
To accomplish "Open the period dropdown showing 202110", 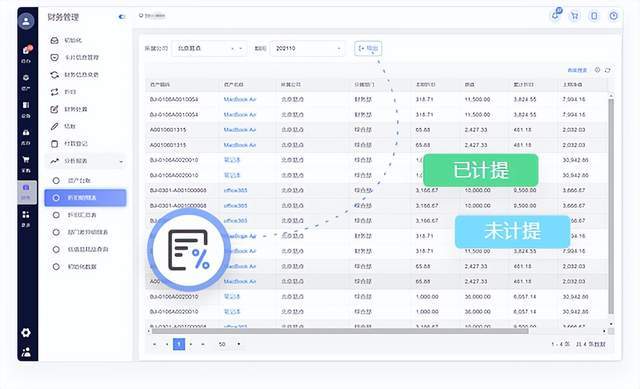I will tap(307, 49).
